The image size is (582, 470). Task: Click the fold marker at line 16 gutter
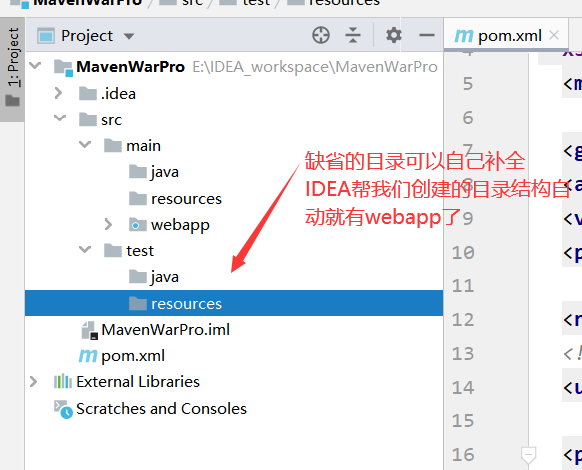[x=528, y=455]
